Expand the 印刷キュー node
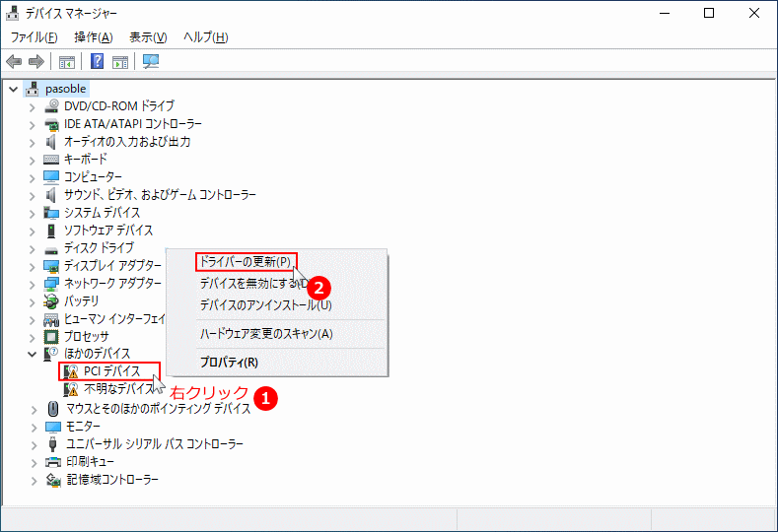Screen dimensions: 778x532 tap(34, 463)
